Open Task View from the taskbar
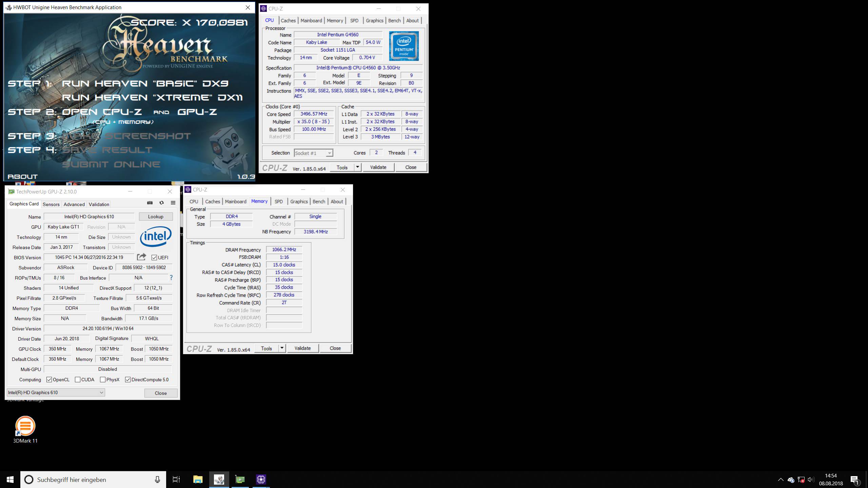 [176, 480]
